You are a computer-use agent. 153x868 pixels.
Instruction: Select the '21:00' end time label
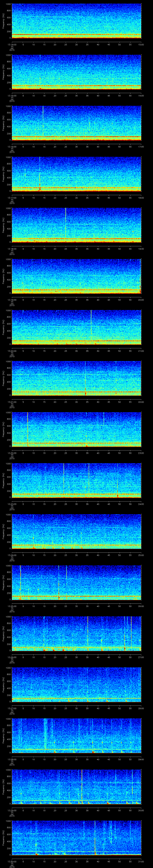click(141, 351)
